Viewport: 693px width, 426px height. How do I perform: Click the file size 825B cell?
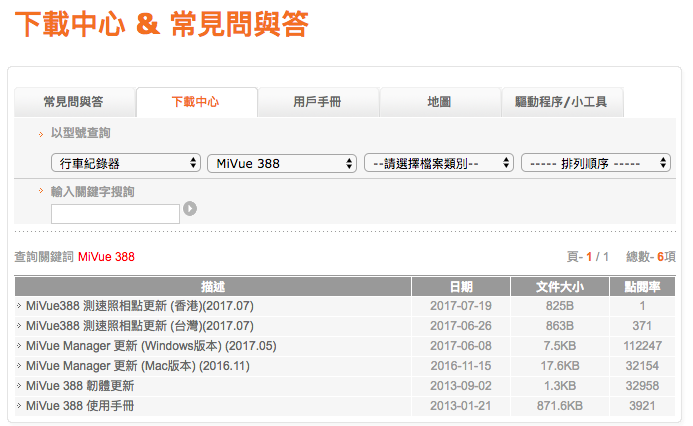pos(560,306)
